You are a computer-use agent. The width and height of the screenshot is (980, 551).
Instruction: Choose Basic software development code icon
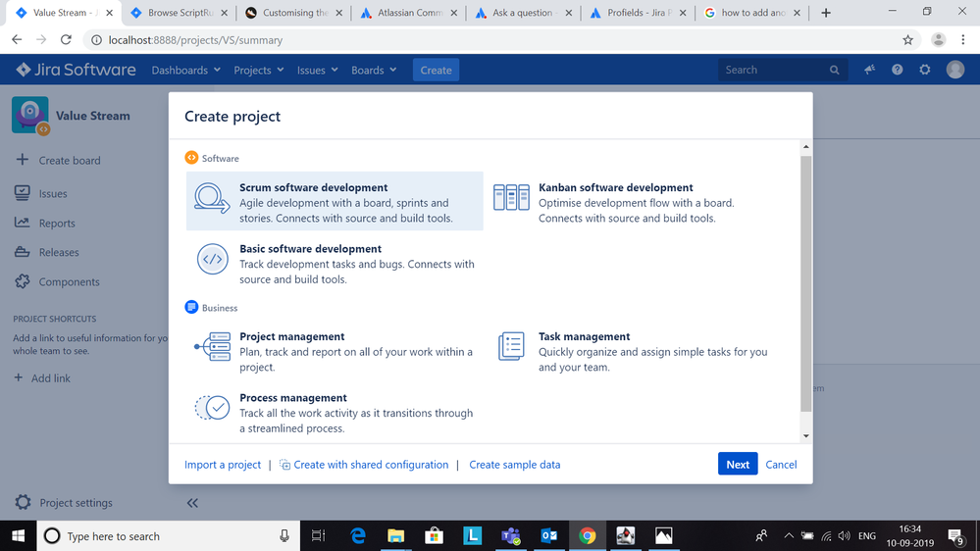[213, 259]
